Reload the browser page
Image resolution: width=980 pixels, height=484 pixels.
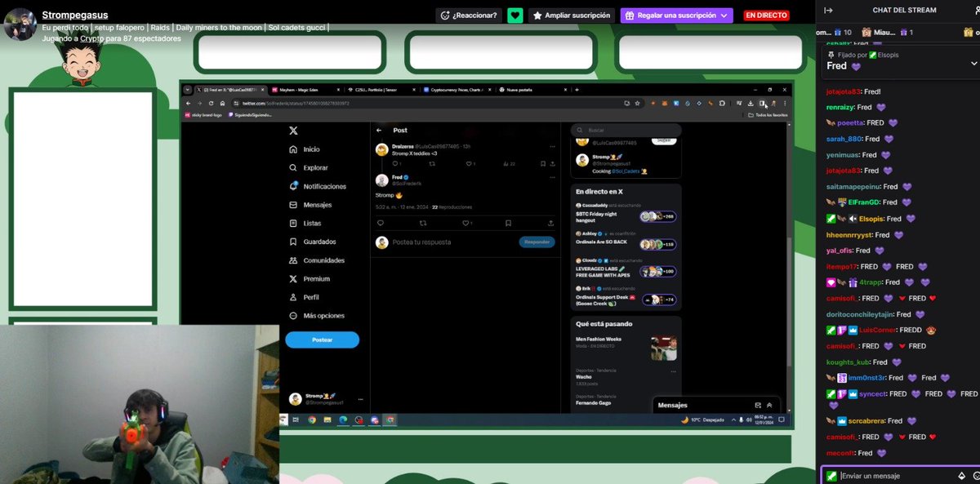[x=212, y=104]
